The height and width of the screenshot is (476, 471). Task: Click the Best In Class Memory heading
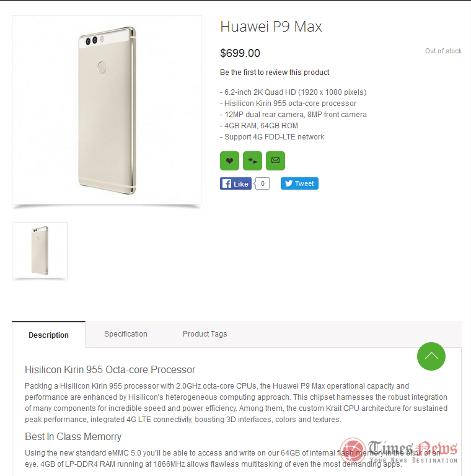(x=73, y=436)
